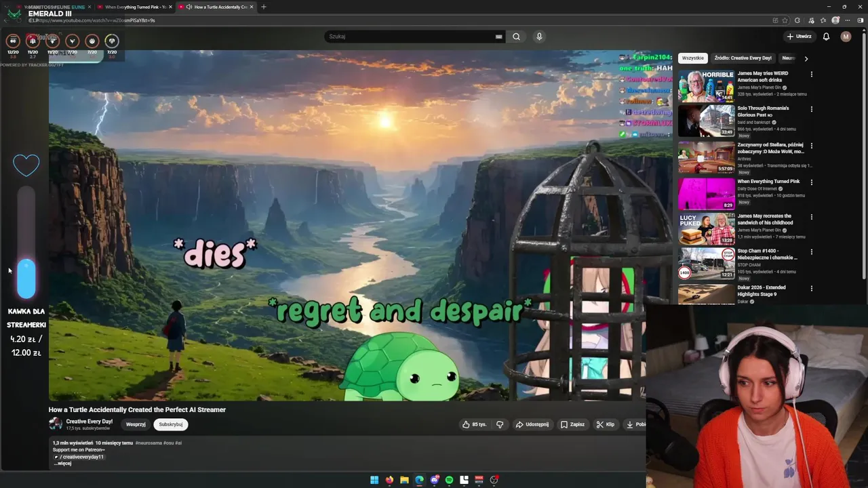Open options menu for Stop Cham #1400

[811, 252]
